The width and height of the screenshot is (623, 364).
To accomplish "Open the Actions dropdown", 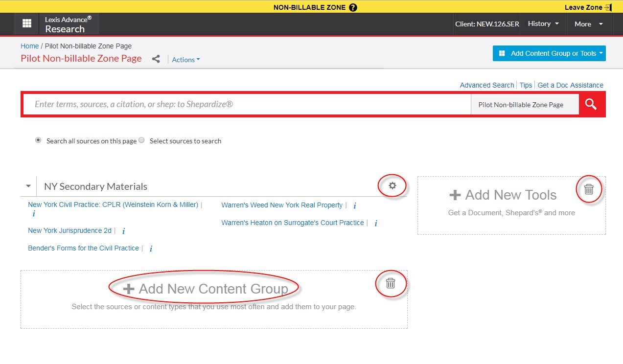I will (186, 60).
